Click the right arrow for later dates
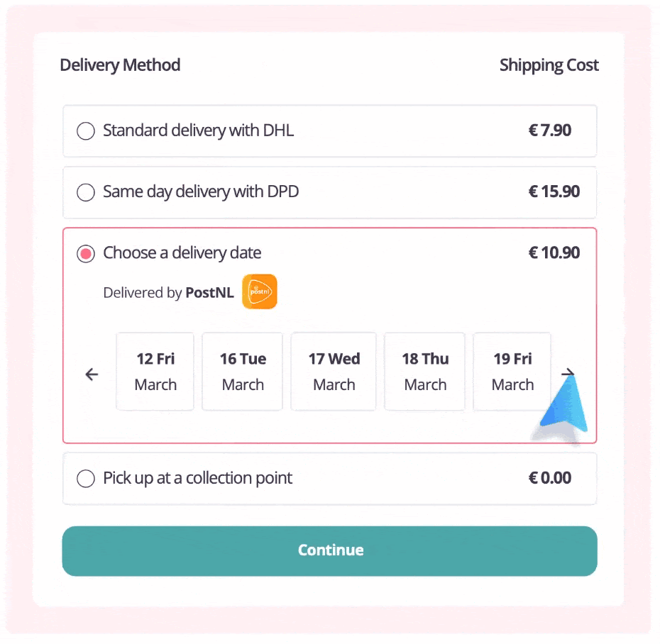Image resolution: width=660 pixels, height=644 pixels. pos(568,372)
